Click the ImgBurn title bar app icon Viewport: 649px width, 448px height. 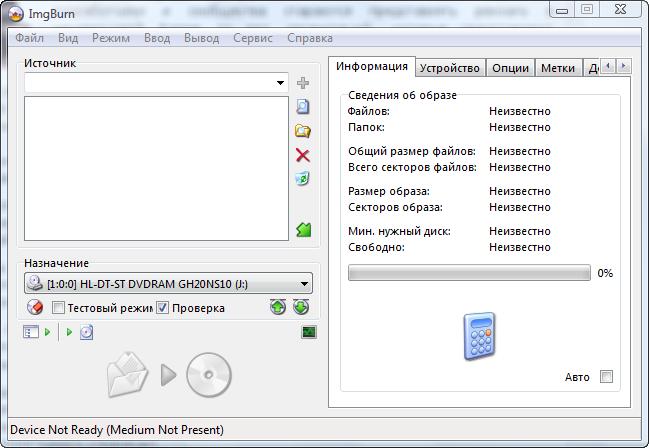click(16, 14)
